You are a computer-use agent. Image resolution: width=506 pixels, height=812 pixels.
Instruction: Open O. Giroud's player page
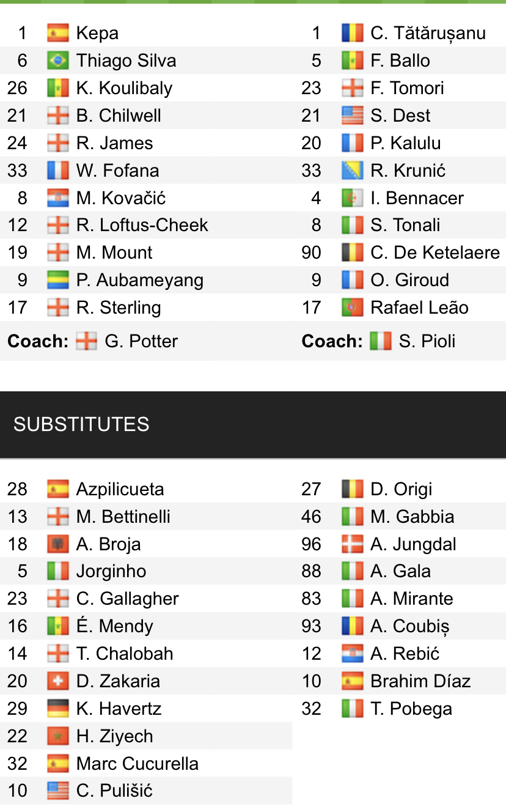click(x=409, y=280)
